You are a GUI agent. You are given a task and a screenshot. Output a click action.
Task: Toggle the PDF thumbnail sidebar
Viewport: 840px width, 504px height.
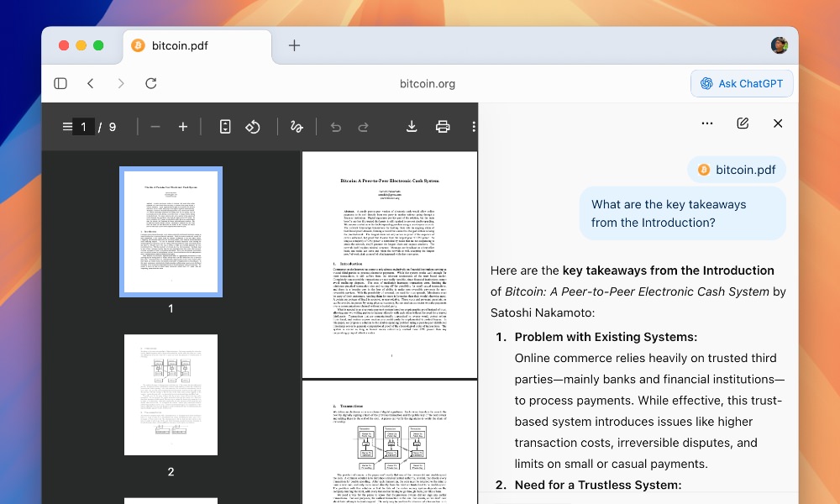tap(67, 126)
